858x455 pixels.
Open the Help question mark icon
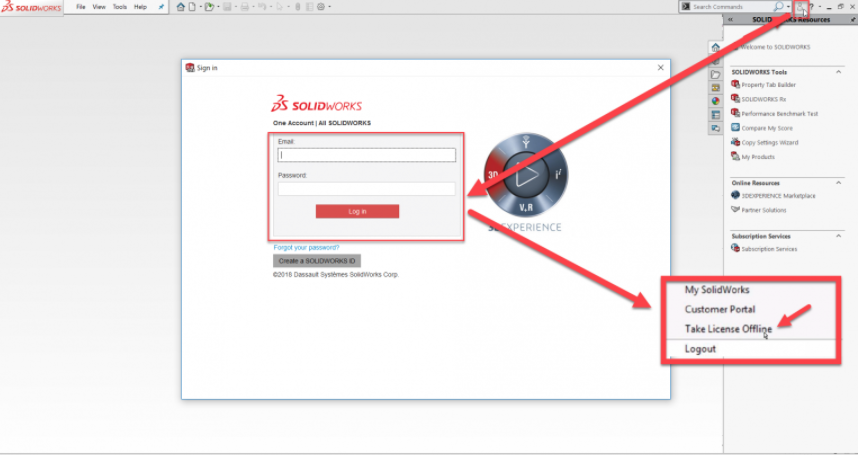point(811,7)
